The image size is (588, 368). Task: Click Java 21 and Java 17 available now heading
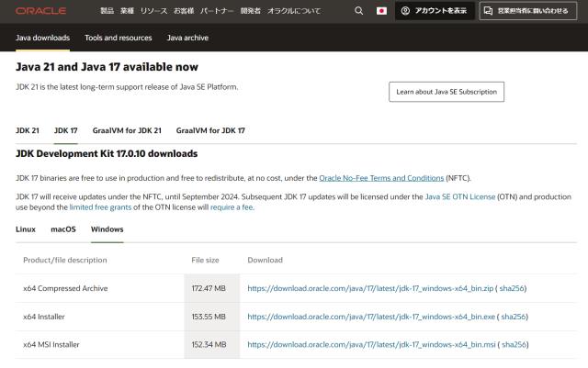(107, 67)
